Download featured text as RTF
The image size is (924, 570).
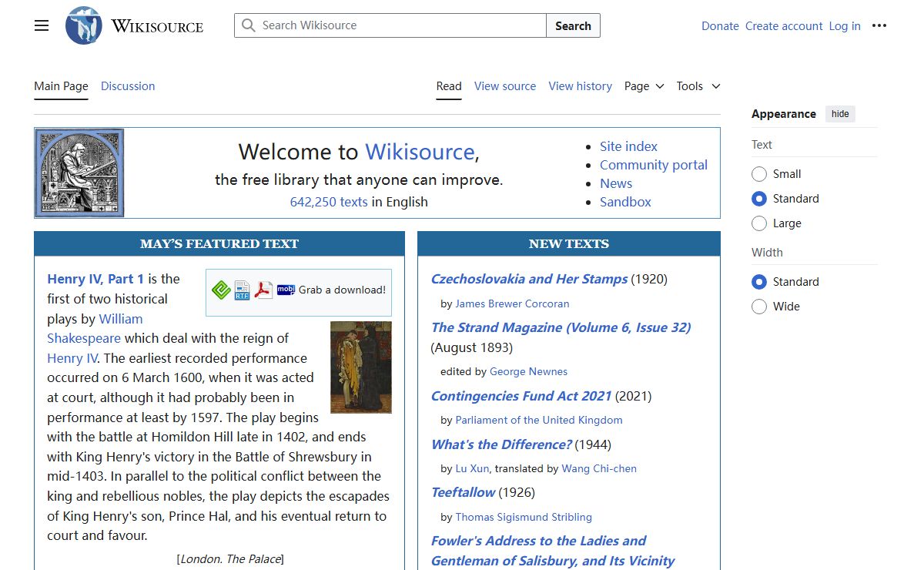[243, 290]
